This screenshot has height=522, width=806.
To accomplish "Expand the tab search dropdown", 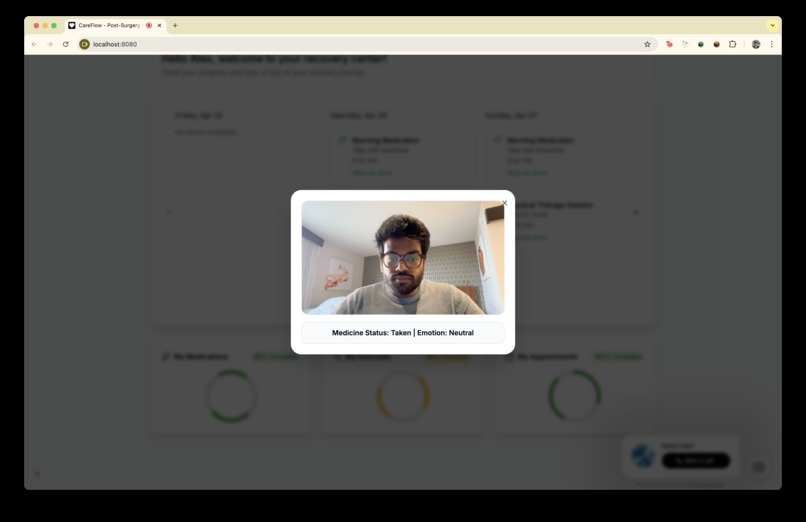I will (x=772, y=25).
